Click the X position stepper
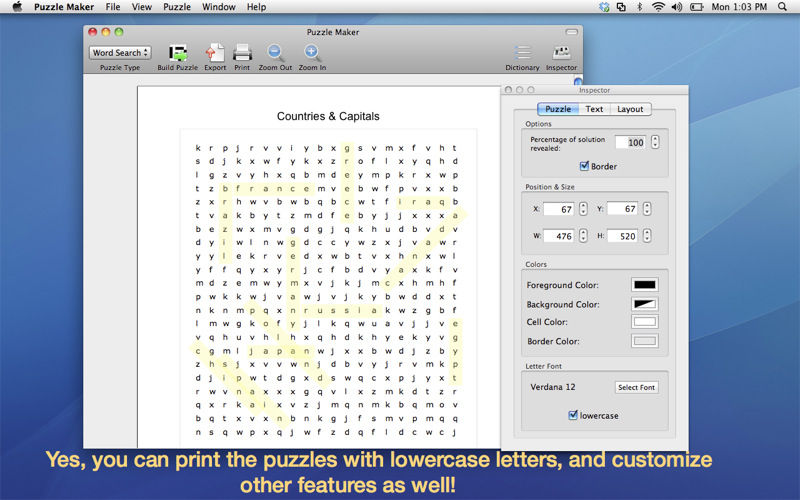The image size is (800, 500). [583, 209]
